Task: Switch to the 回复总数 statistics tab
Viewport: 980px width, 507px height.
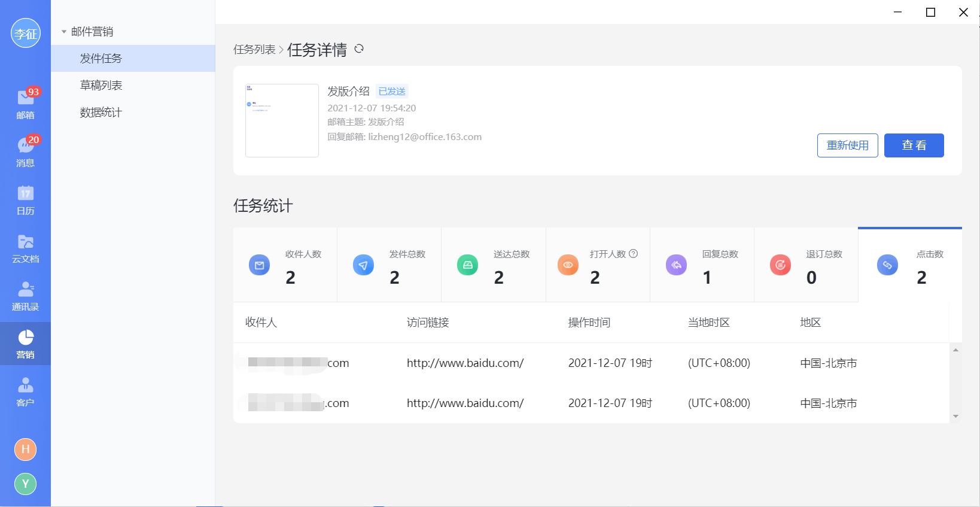Action: (702, 265)
